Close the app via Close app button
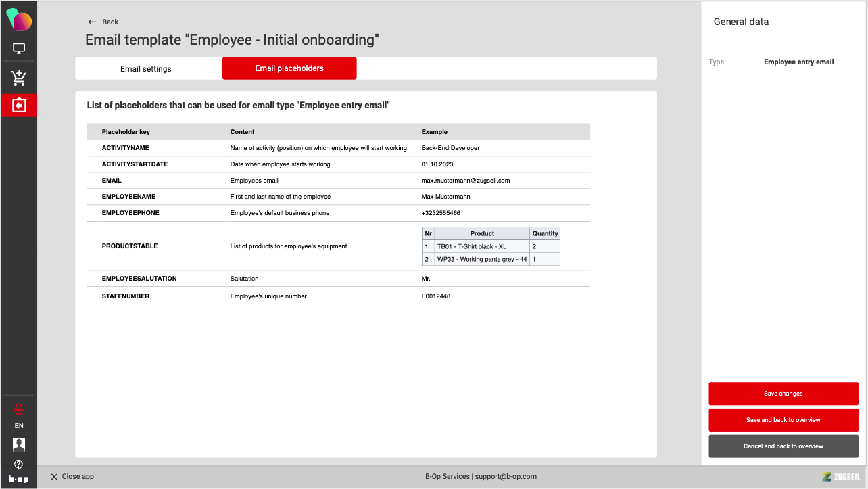Image resolution: width=868 pixels, height=489 pixels. (x=72, y=477)
